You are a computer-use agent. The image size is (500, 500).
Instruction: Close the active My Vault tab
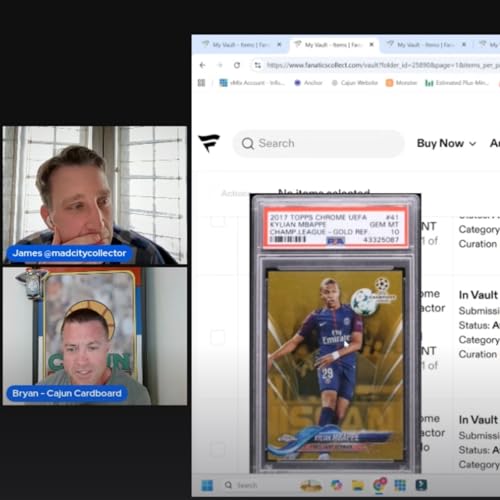click(372, 44)
